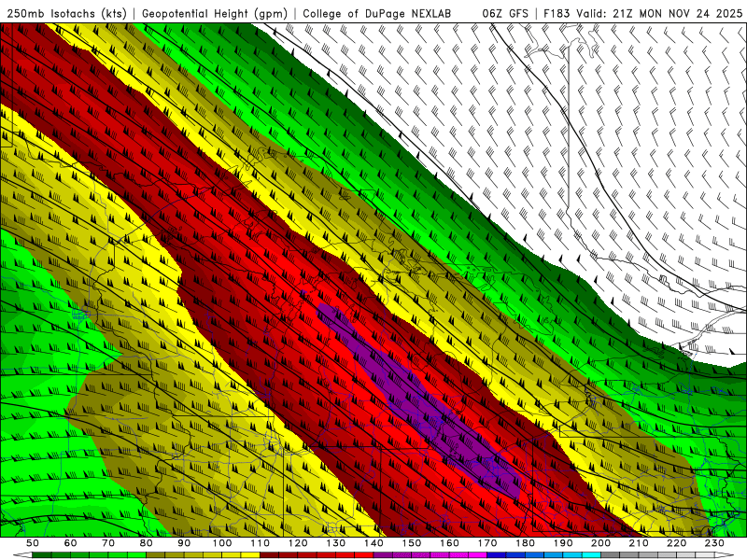This screenshot has height=560, width=747.
Task: Click the "College of DuPage NEXLAB" text
Action: click(x=377, y=13)
